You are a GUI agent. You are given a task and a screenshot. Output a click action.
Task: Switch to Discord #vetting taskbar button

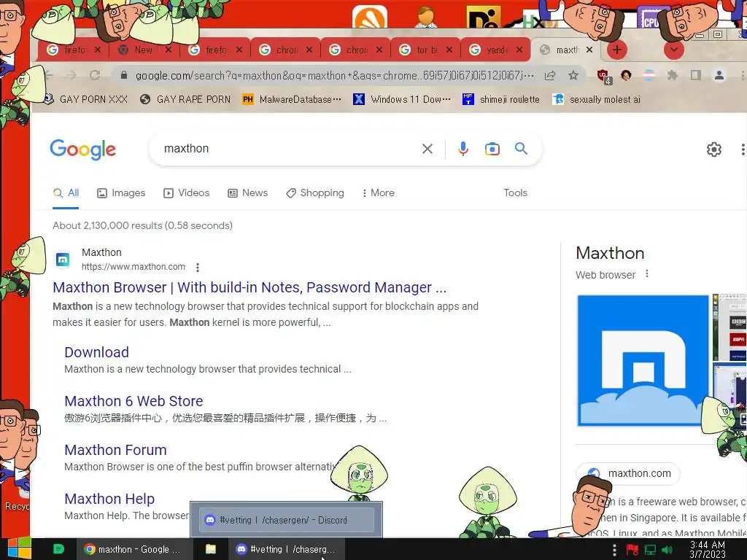tap(287, 549)
